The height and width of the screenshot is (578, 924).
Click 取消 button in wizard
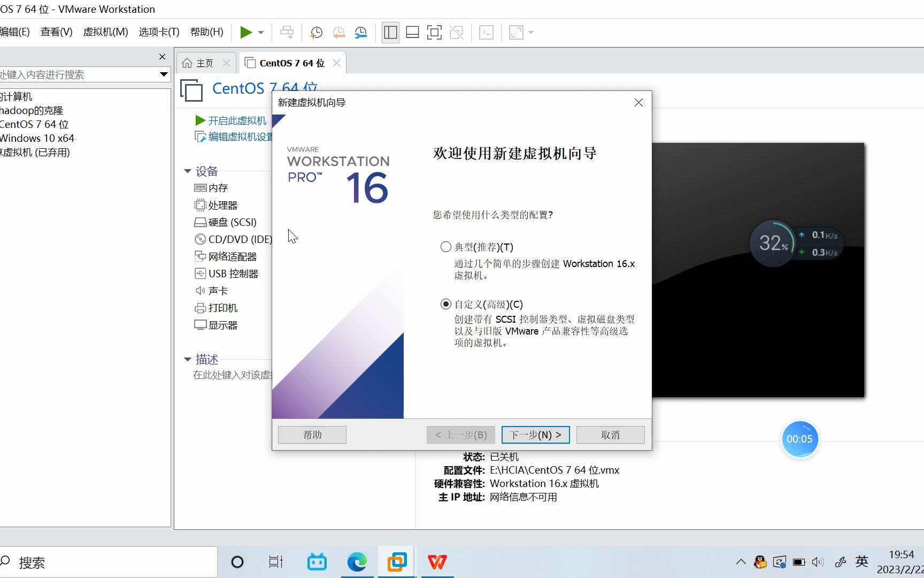[611, 435]
